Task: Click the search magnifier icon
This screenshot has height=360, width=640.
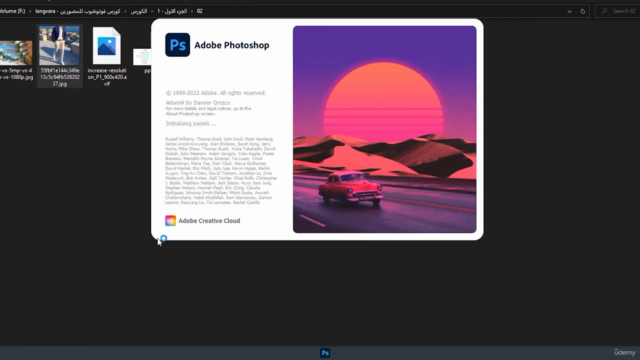Action: point(604,11)
